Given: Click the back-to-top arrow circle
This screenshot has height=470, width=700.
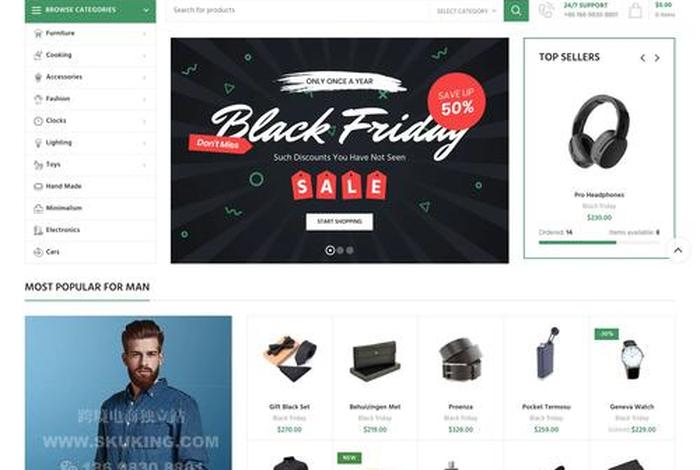Looking at the screenshot, I should [678, 250].
